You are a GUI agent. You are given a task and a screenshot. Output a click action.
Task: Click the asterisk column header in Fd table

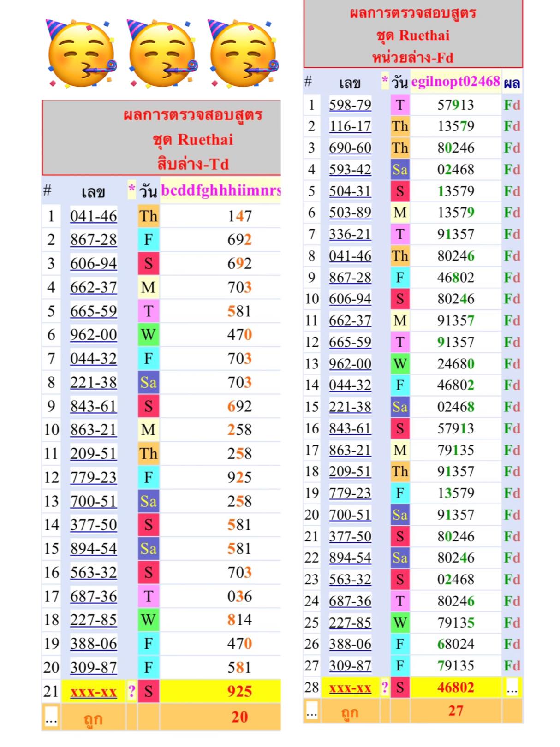point(385,82)
